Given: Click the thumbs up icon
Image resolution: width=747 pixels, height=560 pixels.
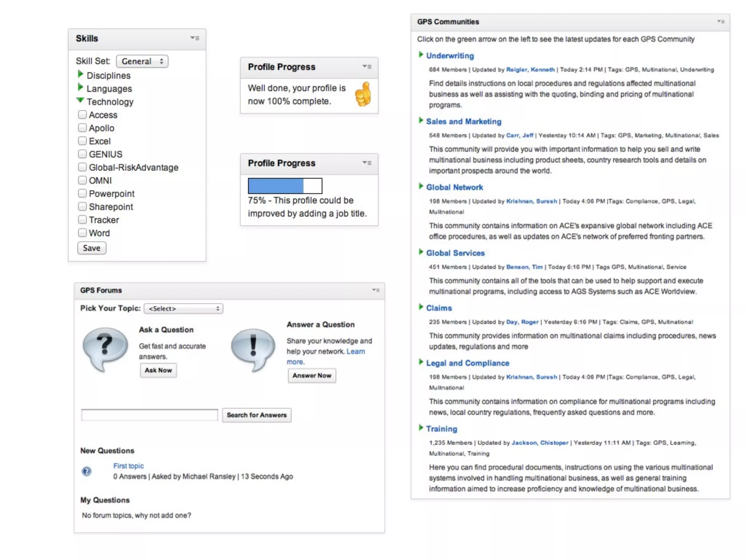Looking at the screenshot, I should pos(363,94).
